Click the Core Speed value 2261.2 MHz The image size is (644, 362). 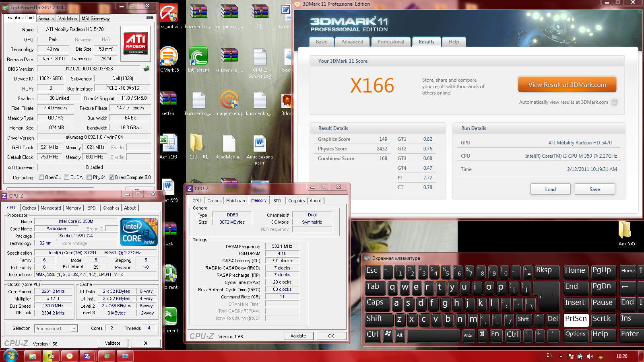[53, 291]
